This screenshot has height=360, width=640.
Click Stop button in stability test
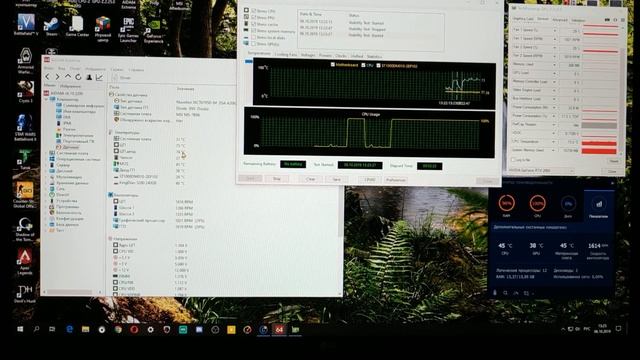276,179
